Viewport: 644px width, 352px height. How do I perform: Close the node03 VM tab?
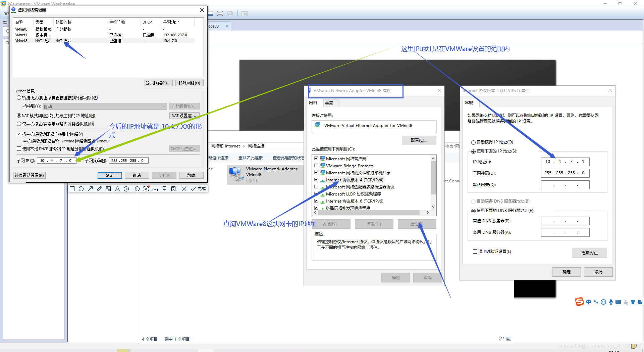tap(227, 26)
